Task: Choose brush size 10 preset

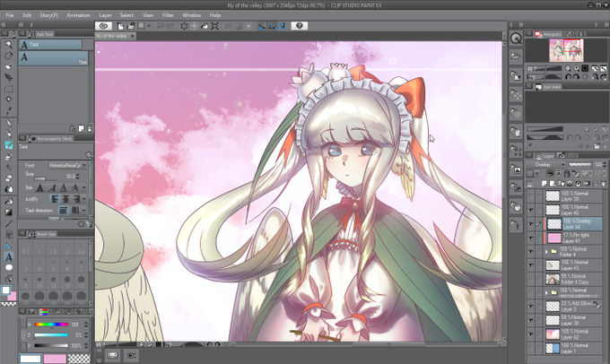Action: coord(39,282)
